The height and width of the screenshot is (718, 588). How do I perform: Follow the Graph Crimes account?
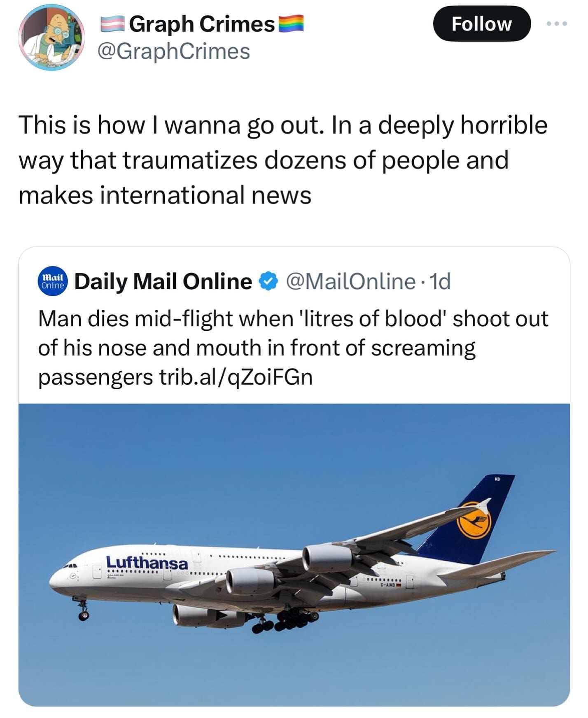tap(481, 24)
